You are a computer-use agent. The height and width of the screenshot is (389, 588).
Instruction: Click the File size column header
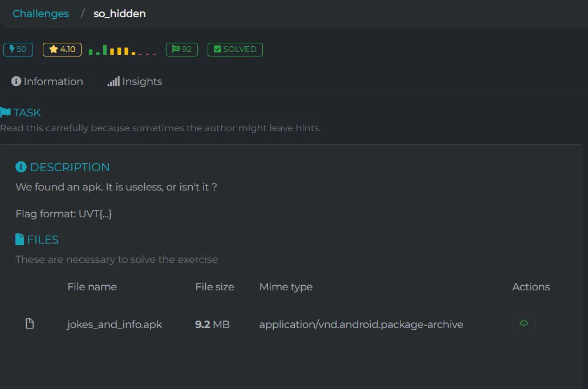[x=214, y=286]
